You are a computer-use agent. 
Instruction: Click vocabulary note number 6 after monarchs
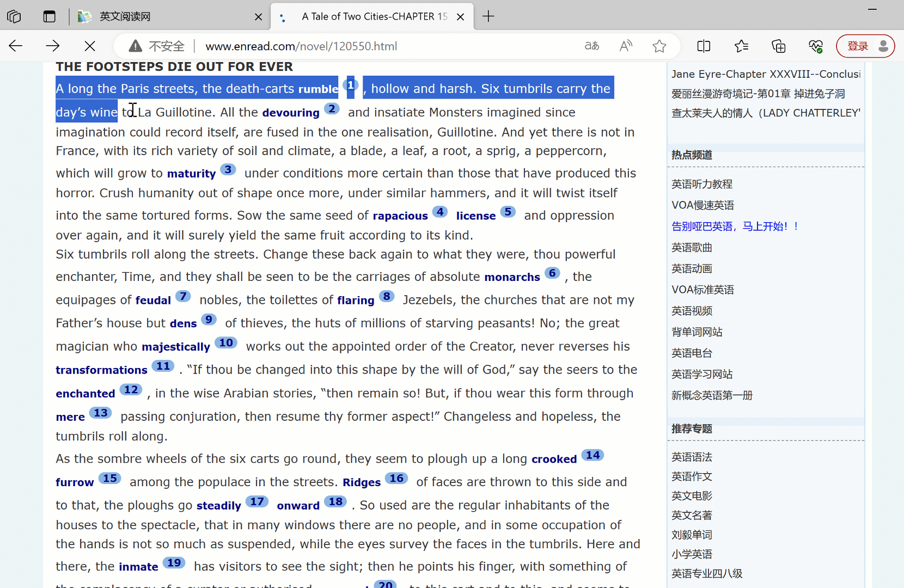click(x=552, y=273)
